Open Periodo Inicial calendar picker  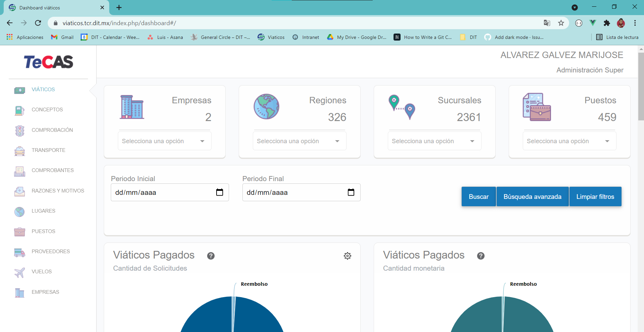pyautogui.click(x=220, y=192)
